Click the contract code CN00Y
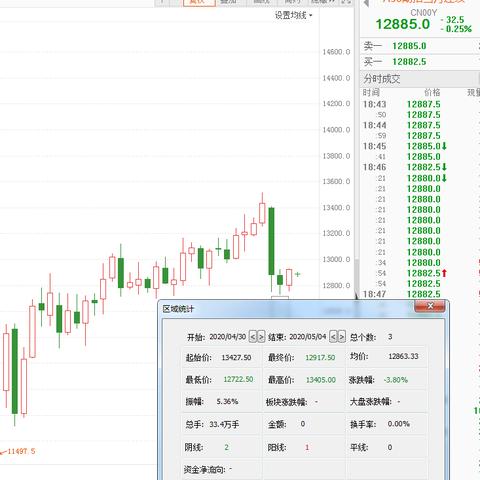Viewport: 480px width, 480px height. coord(423,13)
